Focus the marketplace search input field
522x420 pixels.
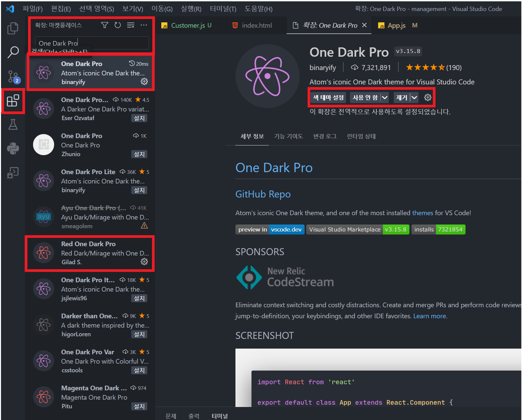[x=92, y=43]
